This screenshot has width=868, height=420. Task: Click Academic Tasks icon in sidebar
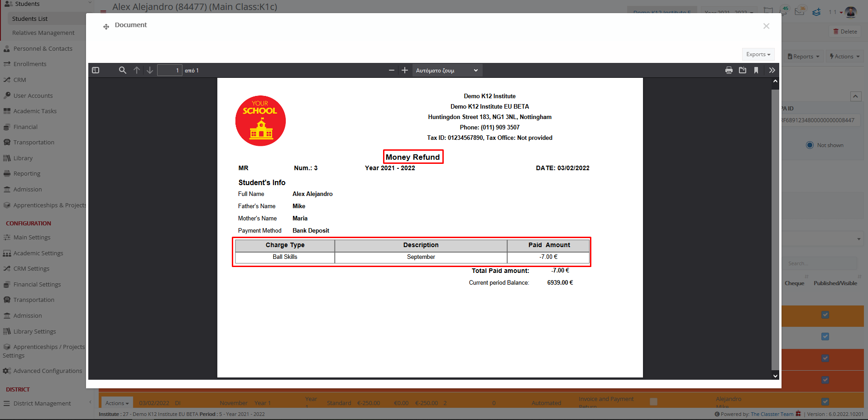7,111
